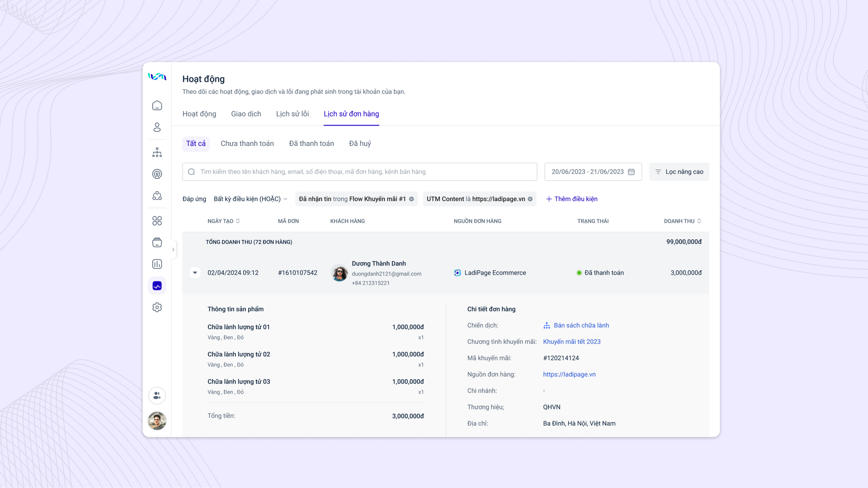
Task: Open the Bất kỳ điều kiện (HOẶC) dropdown
Action: point(250,199)
